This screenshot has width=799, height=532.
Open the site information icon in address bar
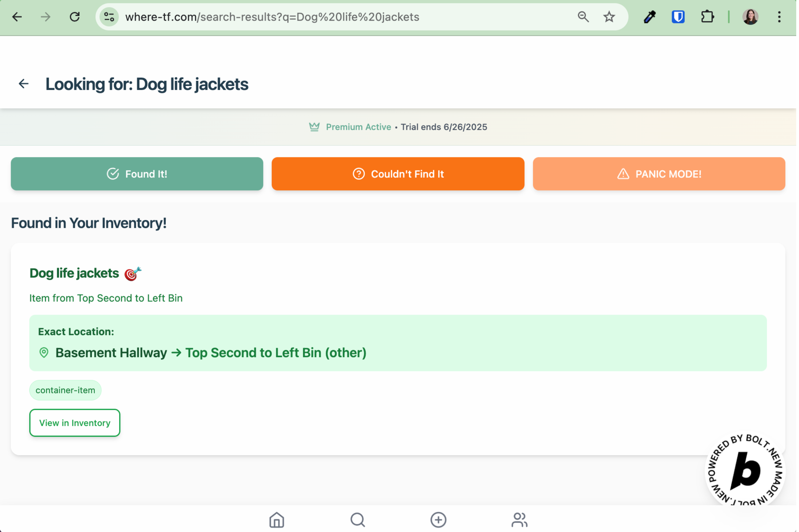(109, 17)
